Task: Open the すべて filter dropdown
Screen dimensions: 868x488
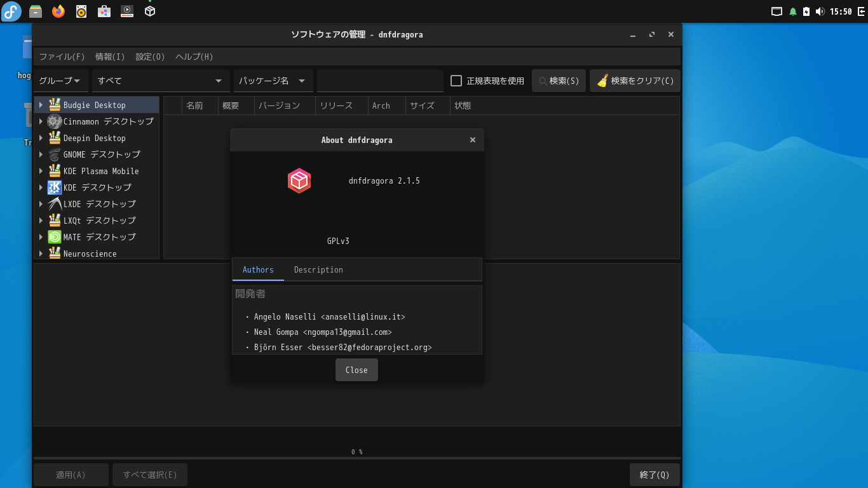Action: tap(161, 81)
